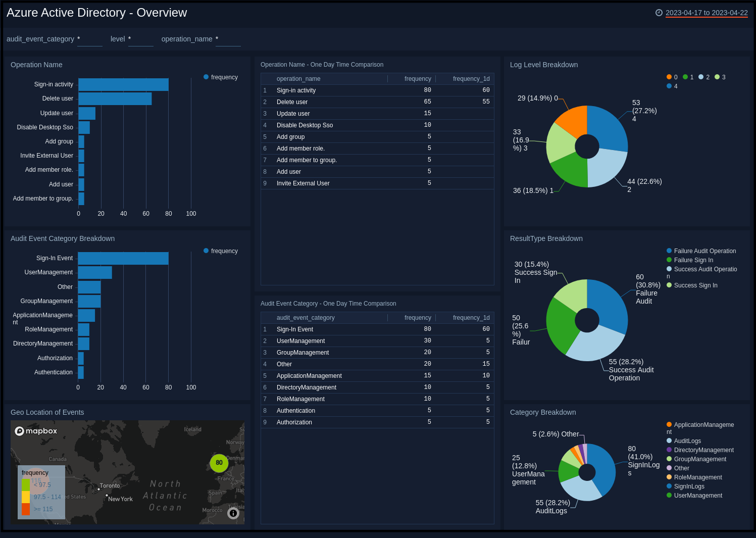756x538 pixels.
Task: Sort by frequency_1d column in Operation Name table
Action: [471, 79]
